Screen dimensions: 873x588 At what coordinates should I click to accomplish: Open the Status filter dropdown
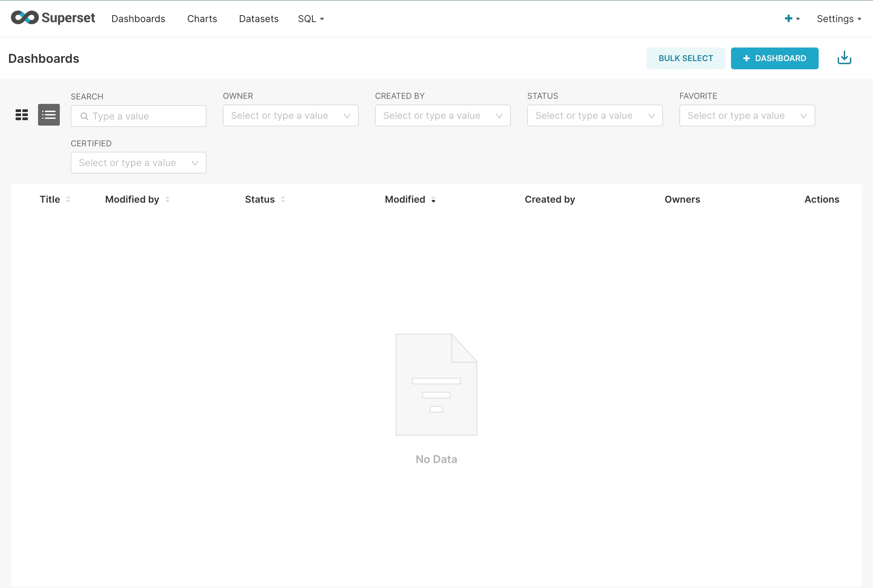tap(595, 115)
